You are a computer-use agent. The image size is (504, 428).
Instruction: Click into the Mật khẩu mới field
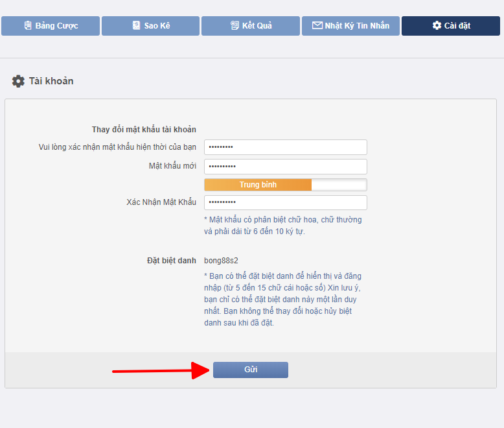285,167
